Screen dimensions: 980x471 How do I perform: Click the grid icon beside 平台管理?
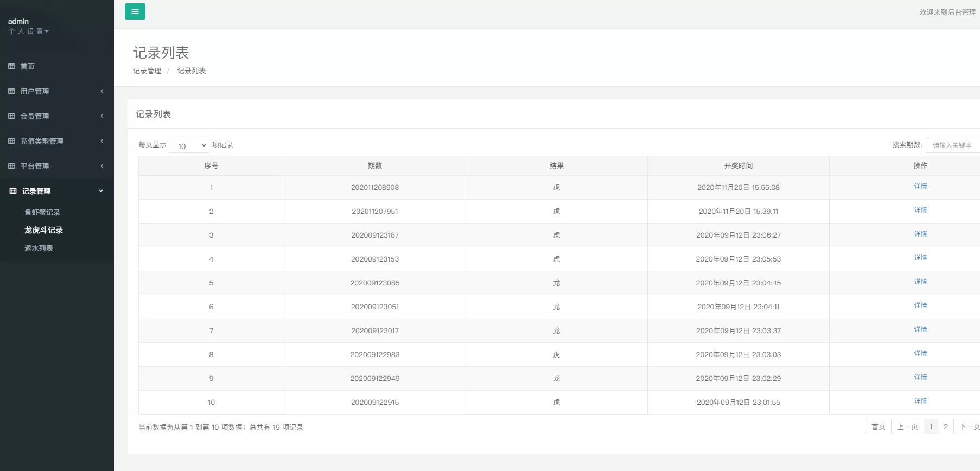pos(11,166)
